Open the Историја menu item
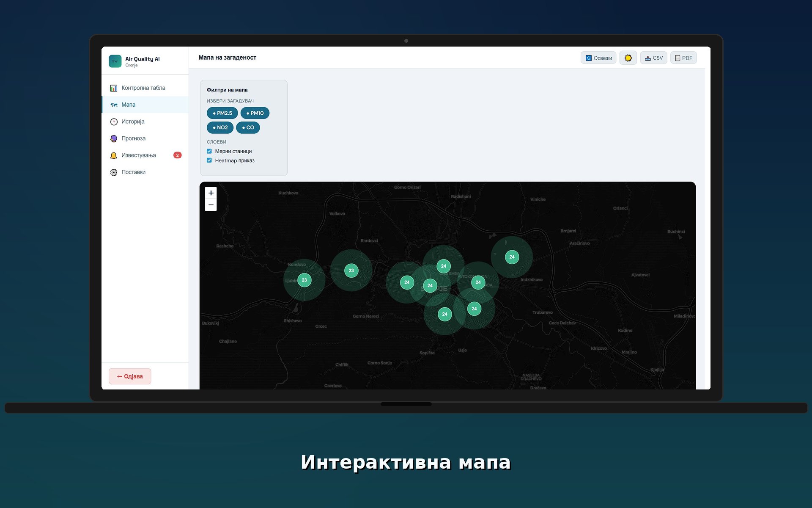Screen dimensions: 812x508 pos(145,121)
